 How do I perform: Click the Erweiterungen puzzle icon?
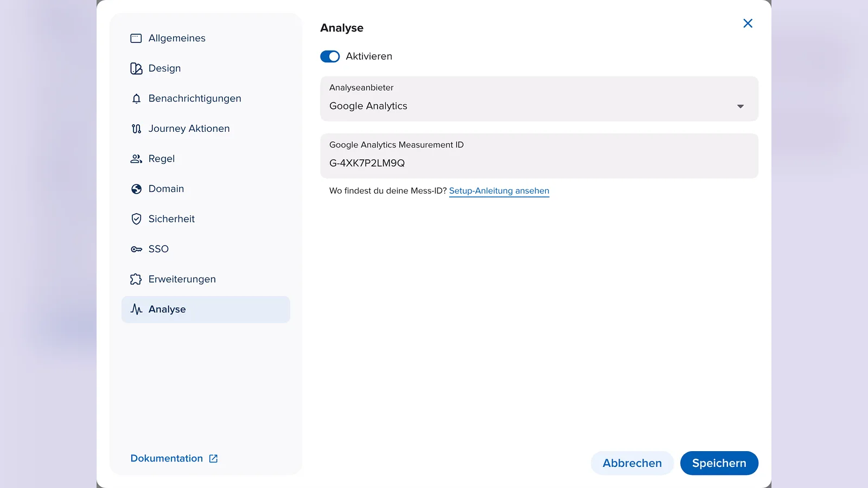point(136,279)
